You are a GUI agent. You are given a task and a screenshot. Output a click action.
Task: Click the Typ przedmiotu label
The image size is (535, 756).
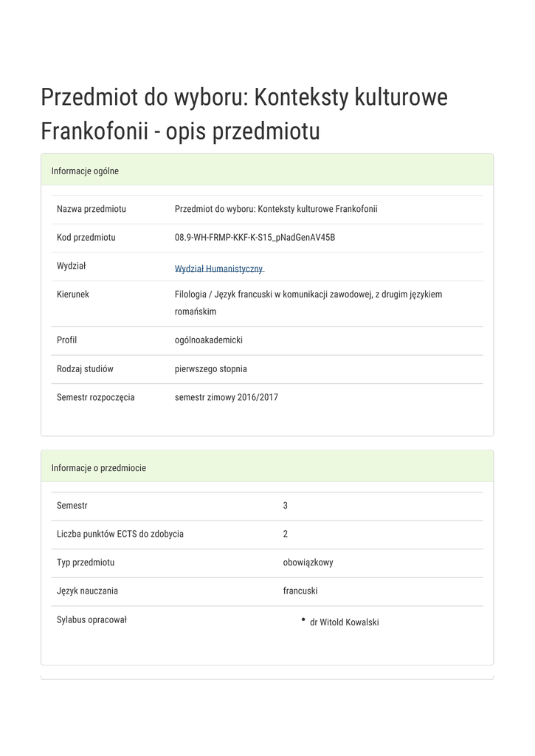[86, 563]
